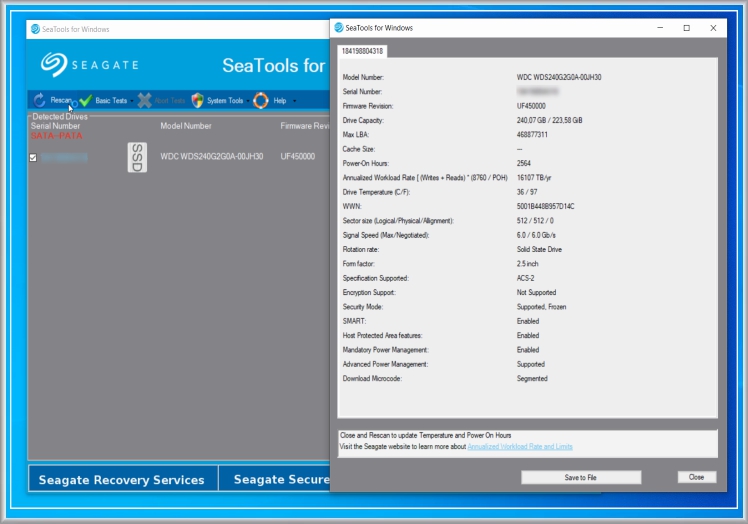Open the Basic Tests menu label

point(111,101)
